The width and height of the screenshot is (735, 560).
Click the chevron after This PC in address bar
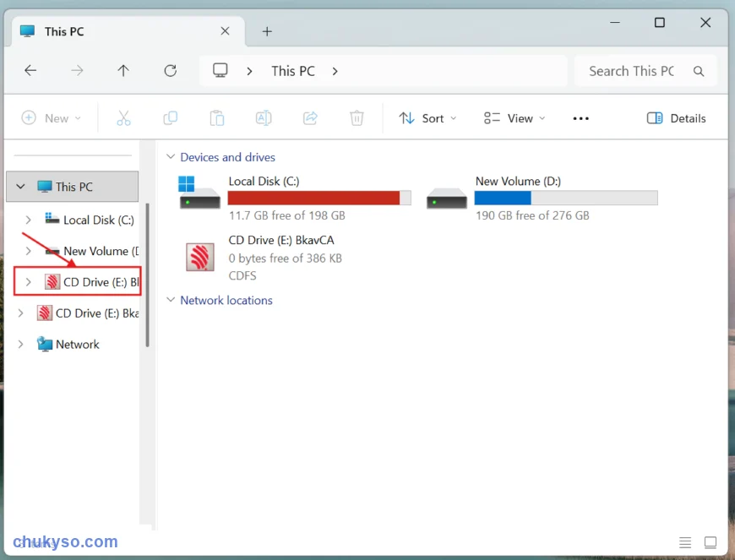click(335, 71)
